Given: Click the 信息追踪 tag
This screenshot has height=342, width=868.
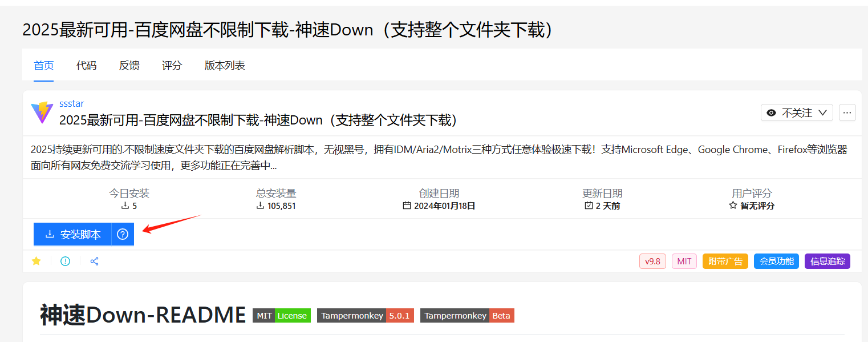Looking at the screenshot, I should point(828,261).
